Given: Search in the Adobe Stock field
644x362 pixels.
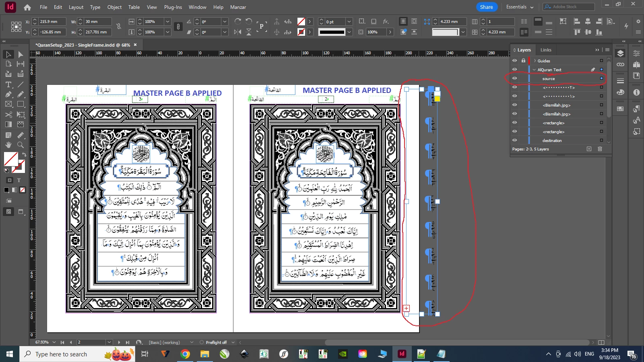Looking at the screenshot, I should 569,7.
